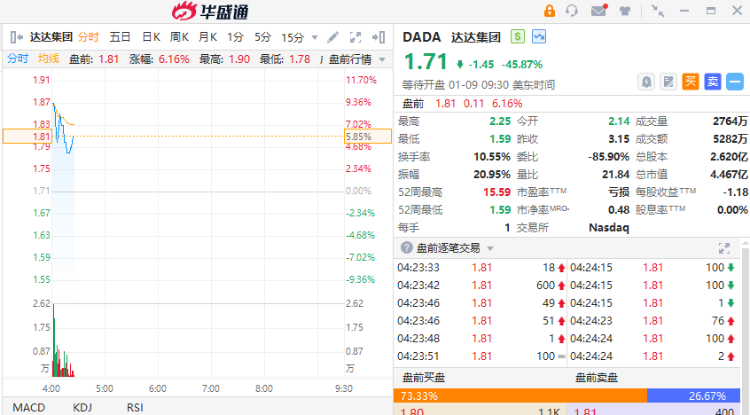Click the highlighted 1.81 price label on axis
750x415 pixels.
pyautogui.click(x=28, y=136)
